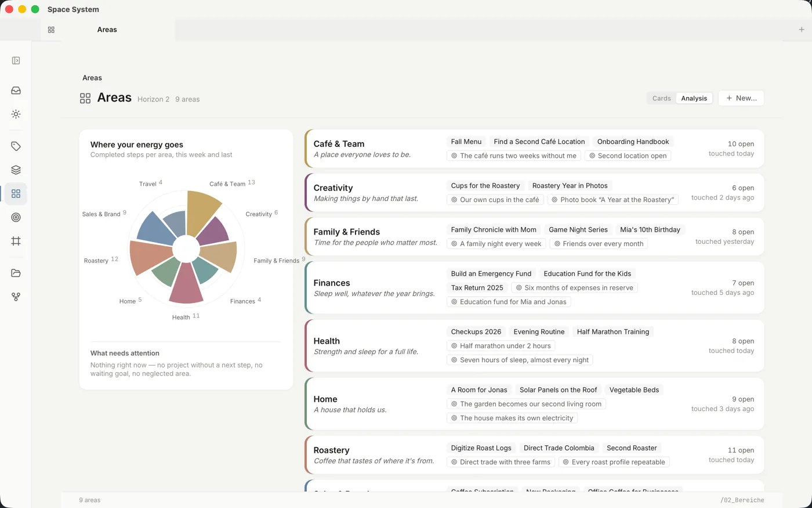Open Vegetable Beds project
Viewport: 812px width, 508px height.
point(634,390)
